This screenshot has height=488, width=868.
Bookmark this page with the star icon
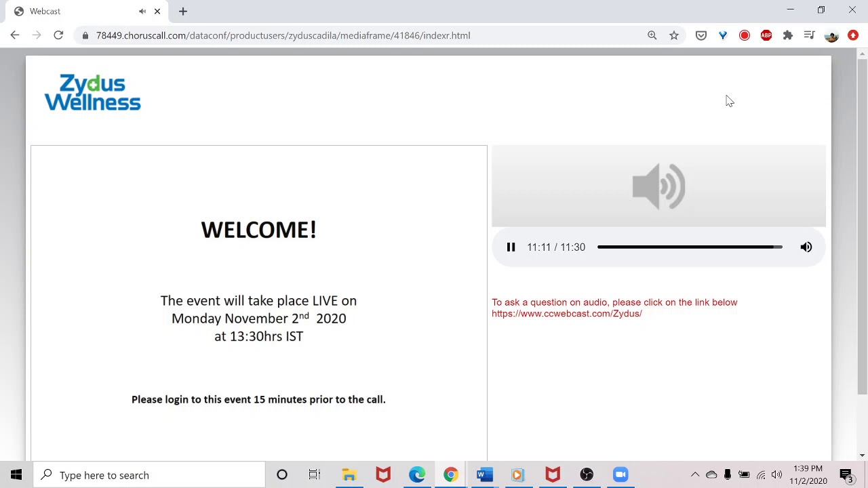(x=673, y=35)
